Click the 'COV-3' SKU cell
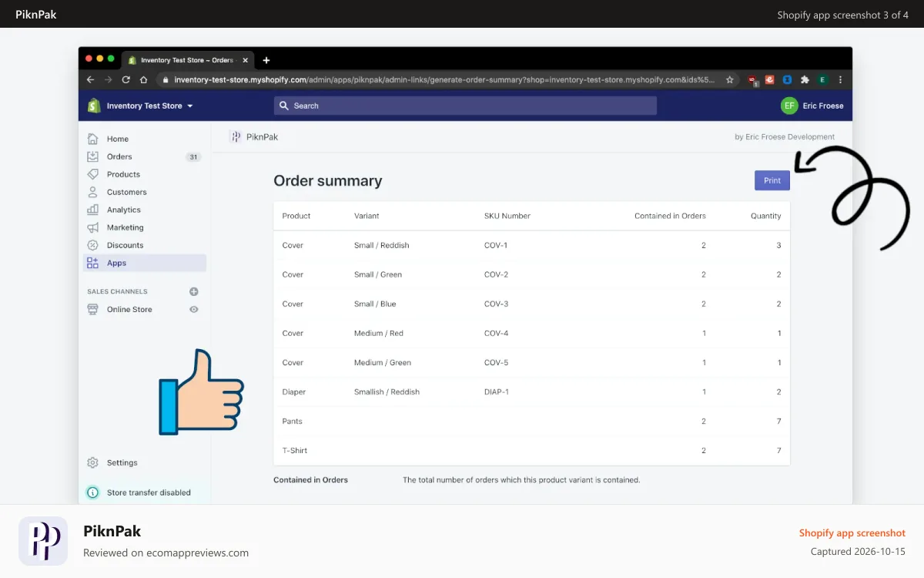 tap(496, 304)
